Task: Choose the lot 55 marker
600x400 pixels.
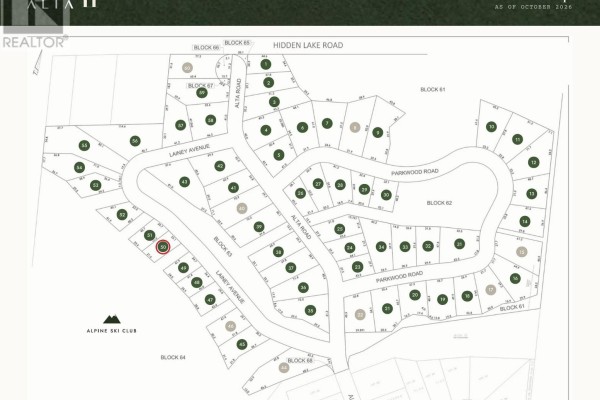Action: click(x=84, y=145)
